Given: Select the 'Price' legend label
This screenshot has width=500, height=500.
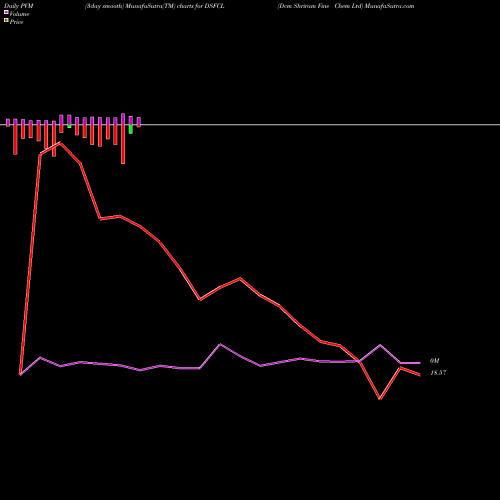Looking at the screenshot, I should [x=16, y=22].
